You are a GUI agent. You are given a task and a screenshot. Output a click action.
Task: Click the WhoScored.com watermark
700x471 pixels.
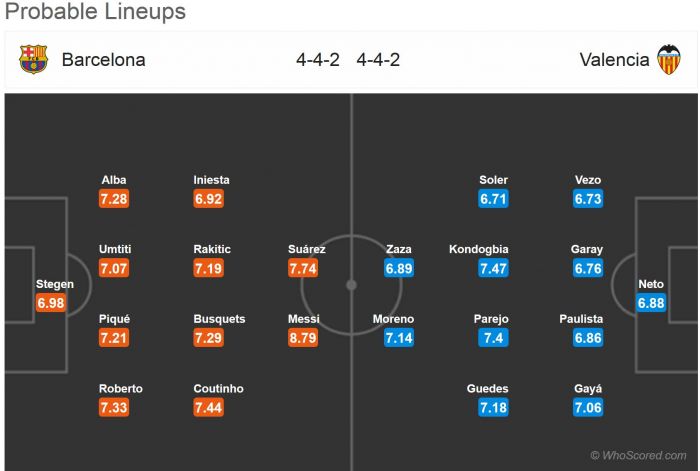point(641,455)
